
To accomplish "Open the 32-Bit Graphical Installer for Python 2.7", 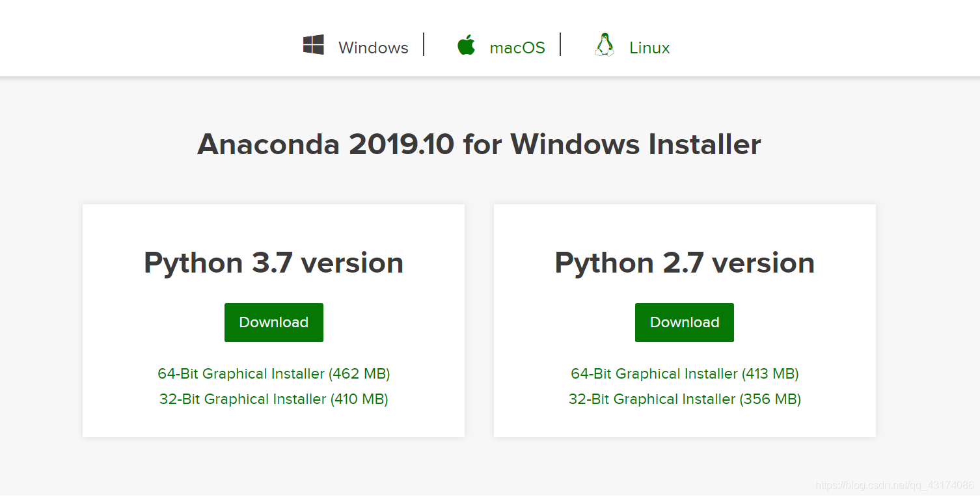I will [684, 399].
